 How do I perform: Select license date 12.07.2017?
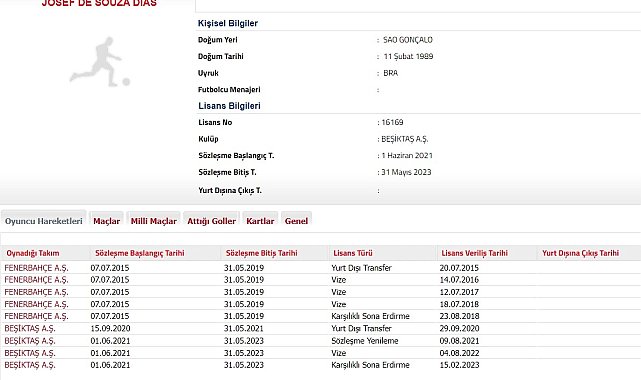coord(459,292)
